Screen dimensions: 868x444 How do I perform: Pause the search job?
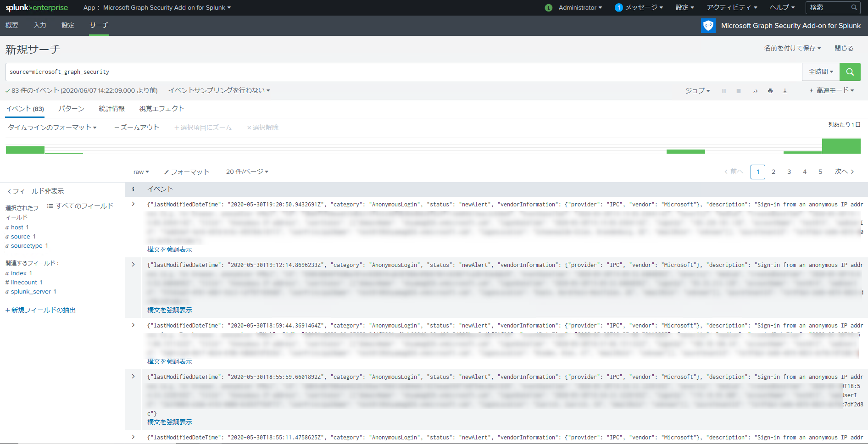724,91
